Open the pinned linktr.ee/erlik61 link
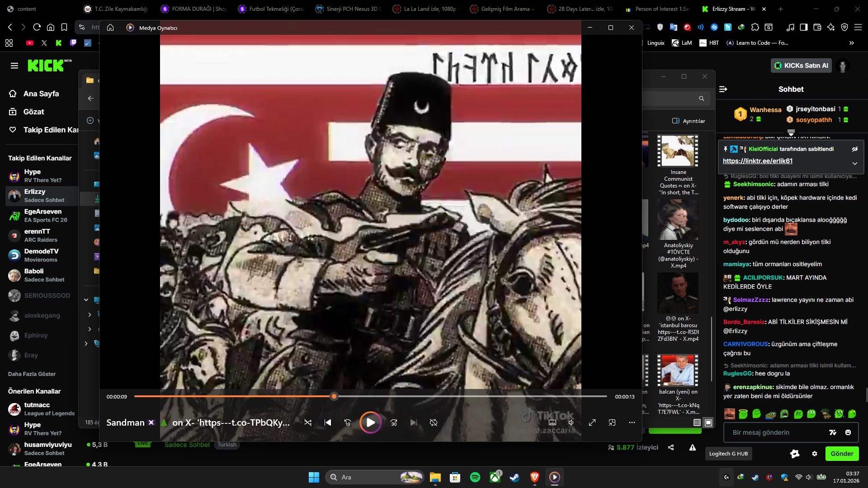The height and width of the screenshot is (488, 868). 758,161
